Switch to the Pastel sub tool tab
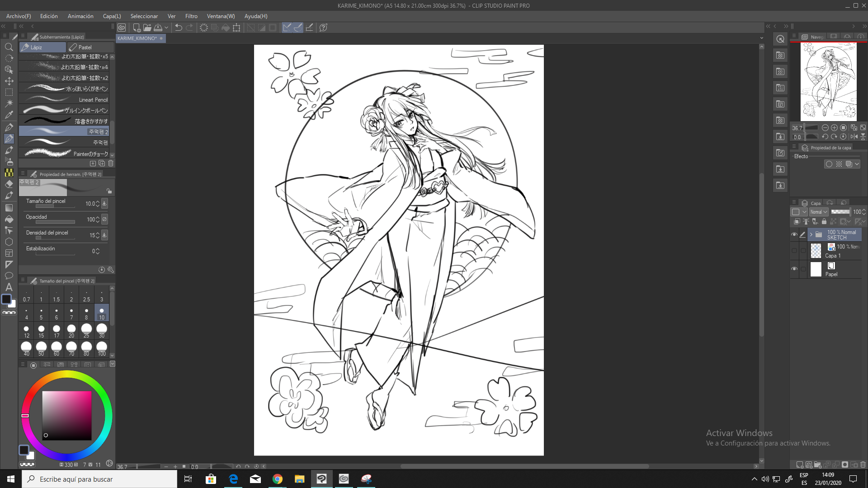 click(84, 47)
